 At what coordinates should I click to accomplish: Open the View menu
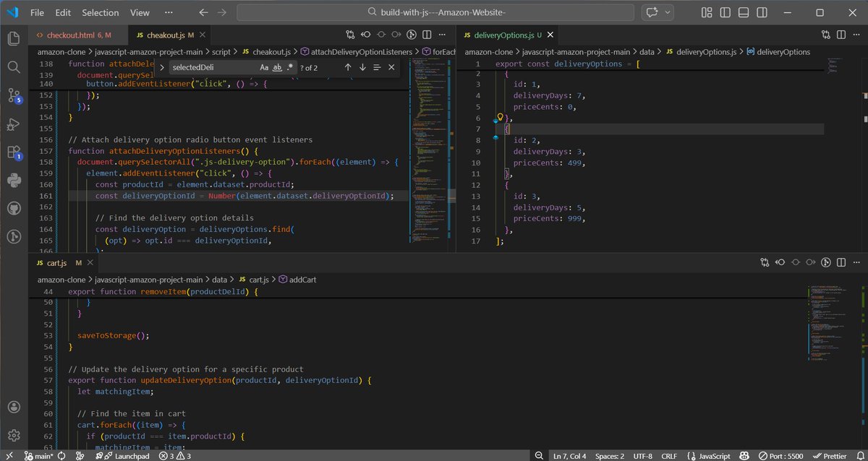pyautogui.click(x=140, y=12)
